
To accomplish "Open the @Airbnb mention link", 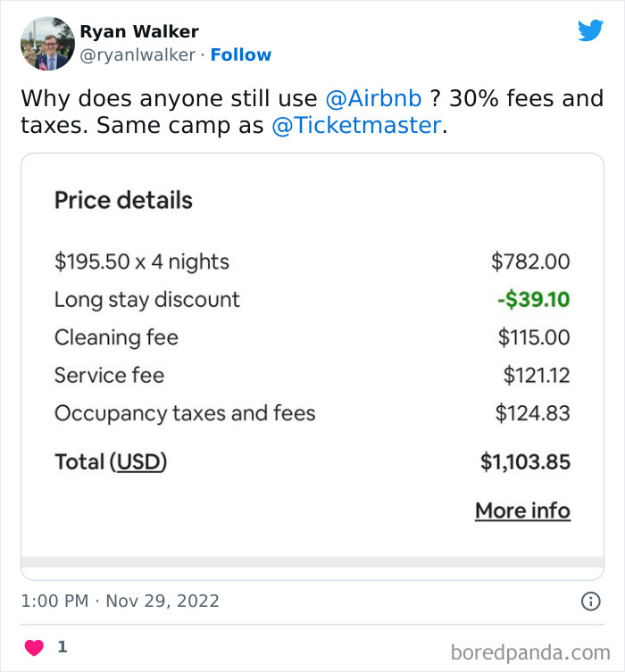I will point(373,98).
